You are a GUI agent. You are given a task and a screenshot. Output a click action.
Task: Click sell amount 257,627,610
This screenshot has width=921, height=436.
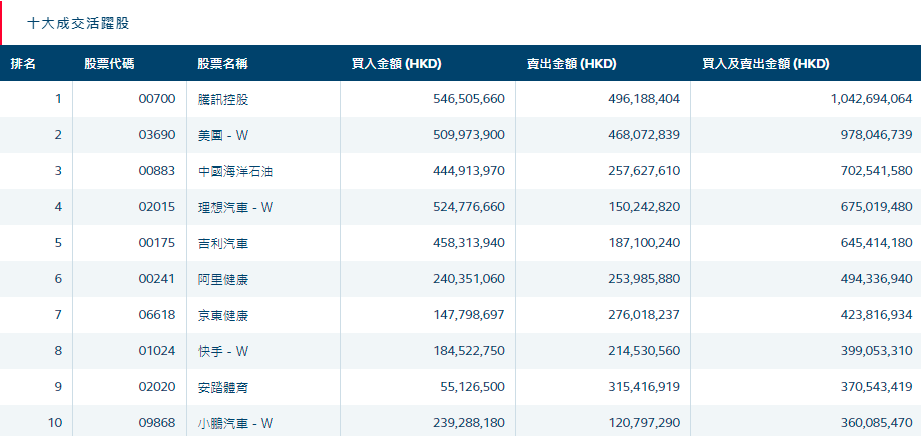[644, 172]
